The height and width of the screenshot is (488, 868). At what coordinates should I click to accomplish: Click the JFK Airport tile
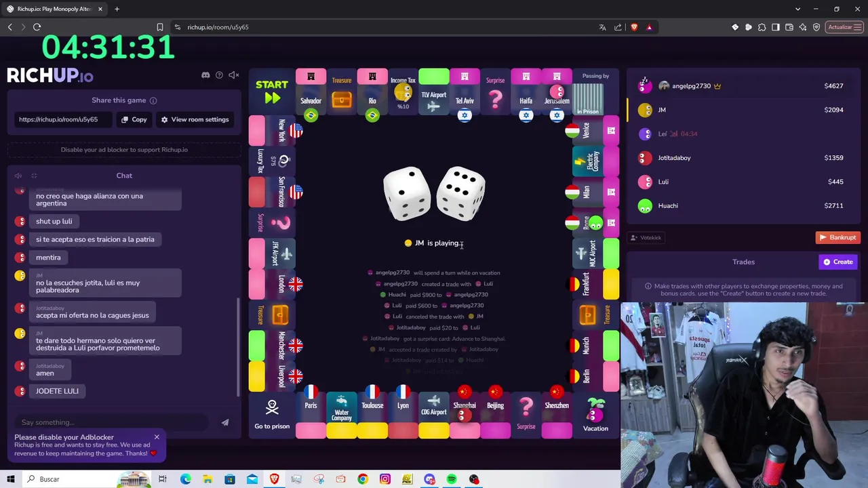pos(272,253)
